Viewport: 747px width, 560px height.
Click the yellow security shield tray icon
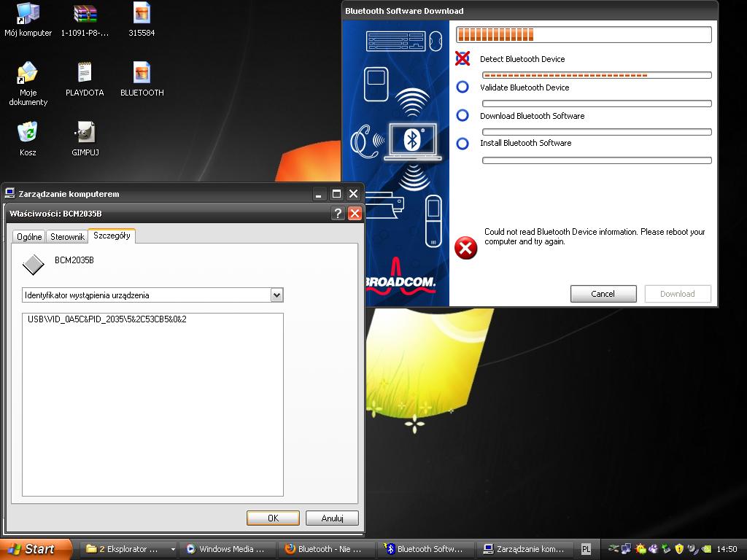pyautogui.click(x=679, y=549)
